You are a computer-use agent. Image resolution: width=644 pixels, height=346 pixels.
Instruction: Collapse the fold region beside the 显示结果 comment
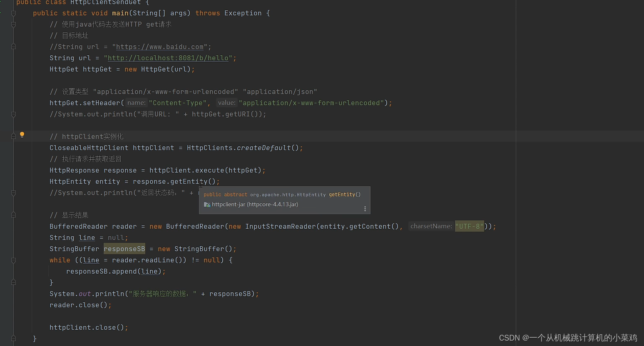(x=13, y=215)
